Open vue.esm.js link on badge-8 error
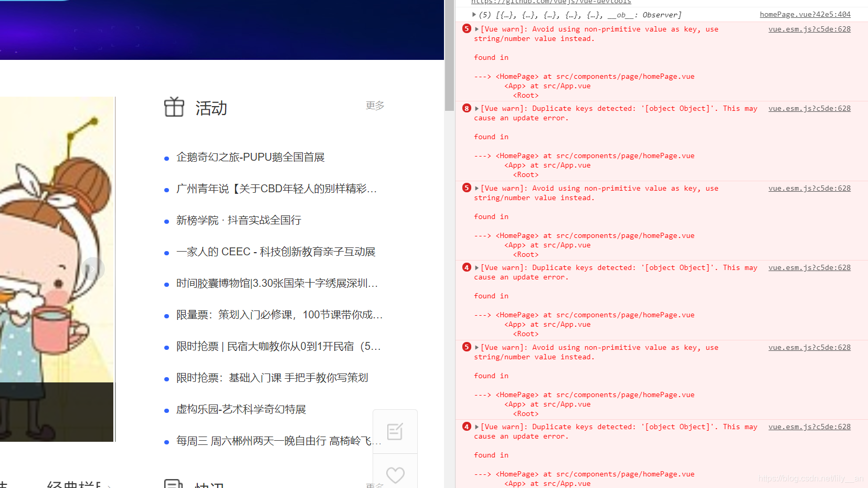 (809, 108)
